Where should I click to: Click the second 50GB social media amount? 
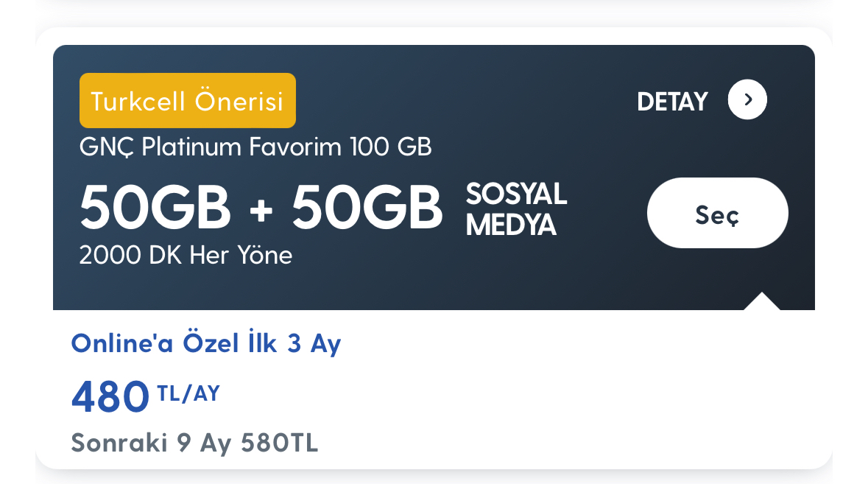pos(367,208)
